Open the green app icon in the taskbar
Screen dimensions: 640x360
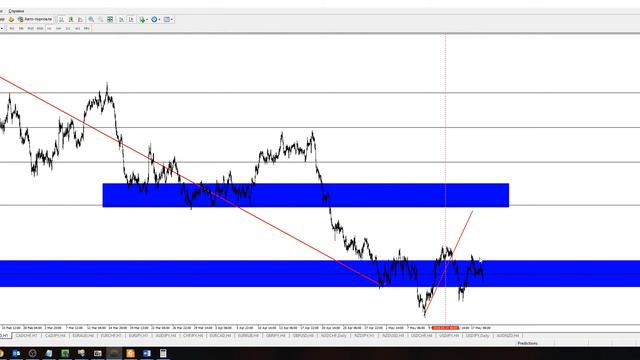65,353
